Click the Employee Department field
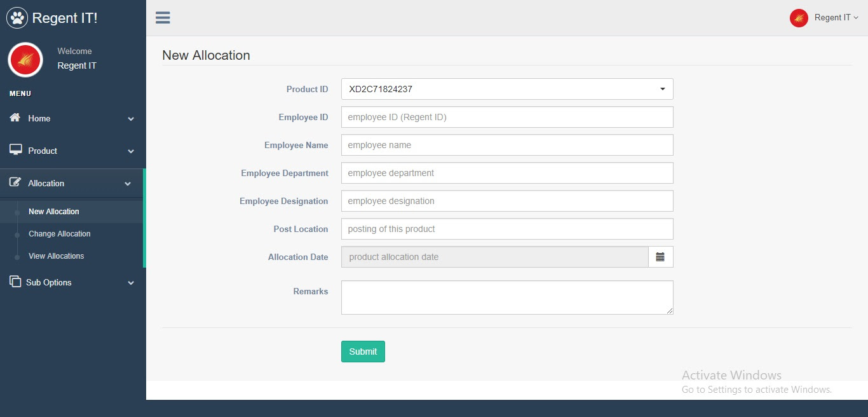 click(507, 173)
